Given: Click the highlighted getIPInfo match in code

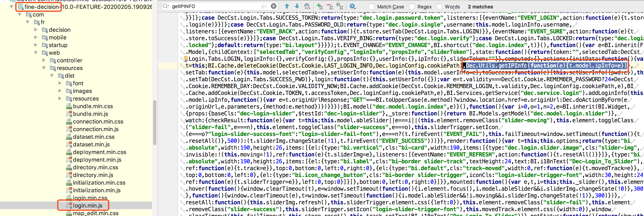Looking at the screenshot, I should [x=512, y=66].
